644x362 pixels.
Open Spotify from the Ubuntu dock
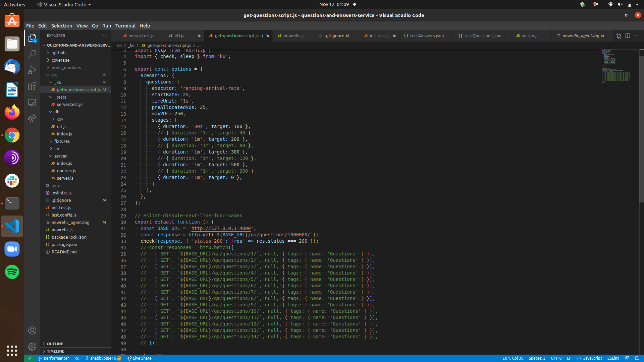pos(12,272)
